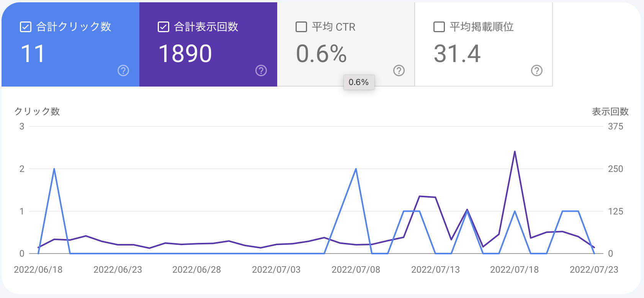The height and width of the screenshot is (298, 644).
Task: Click the 2022/06/18 date label
Action: coord(38,270)
